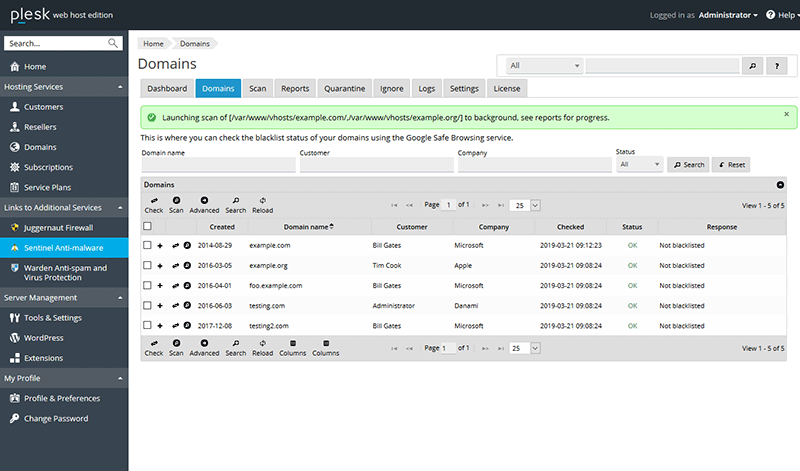The width and height of the screenshot is (800, 471).
Task: Switch to the Dashboard tab
Action: point(167,88)
